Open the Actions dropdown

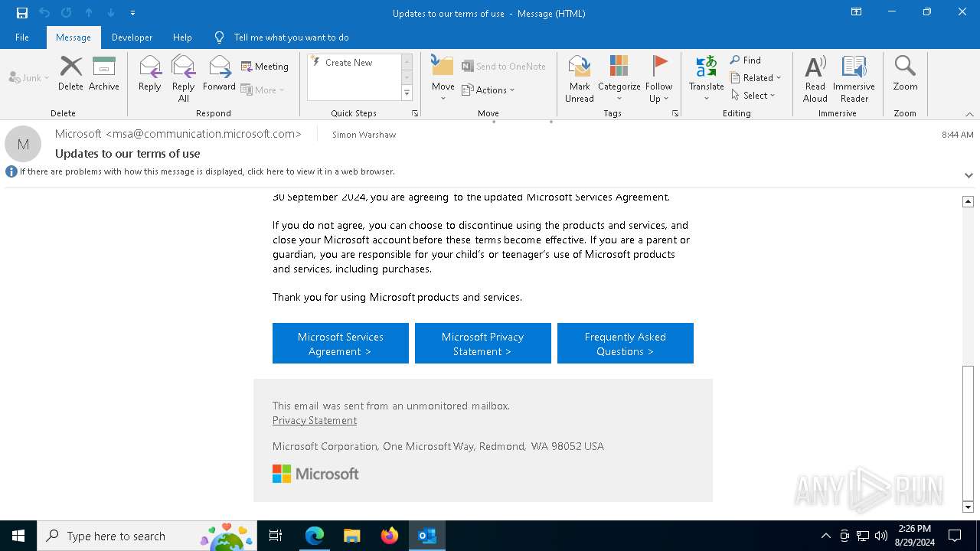[x=488, y=90]
